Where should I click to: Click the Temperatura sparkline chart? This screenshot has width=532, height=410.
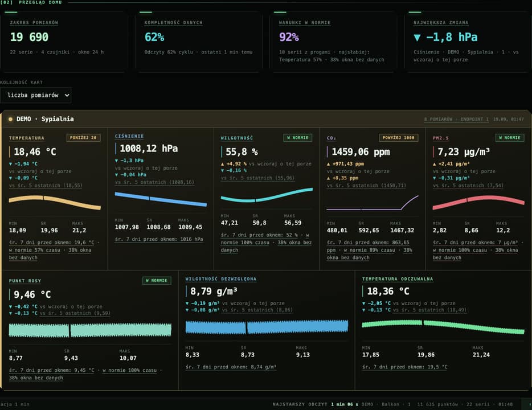(55, 203)
